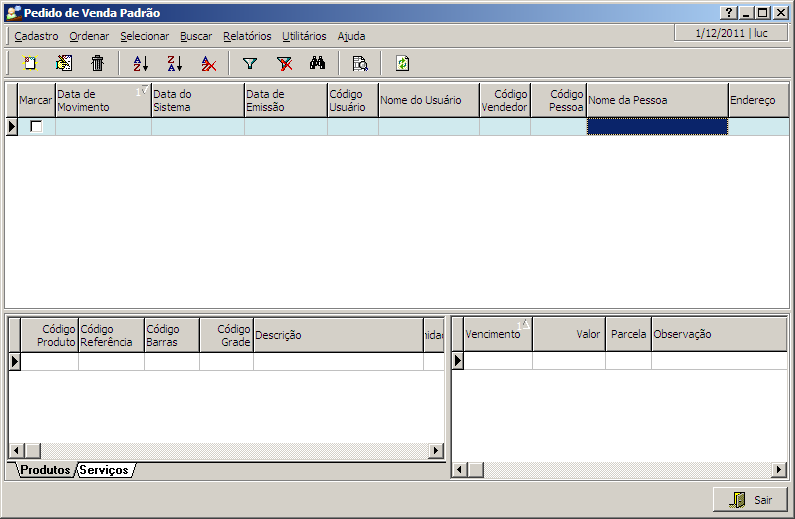Screen dimensions: 795x519
Task: Open print preview icon
Action: 360,63
